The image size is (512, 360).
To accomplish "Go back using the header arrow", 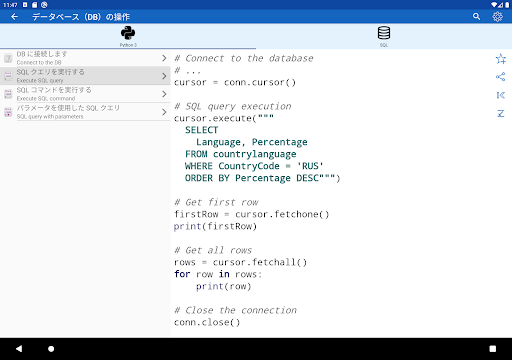I will pyautogui.click(x=14, y=17).
